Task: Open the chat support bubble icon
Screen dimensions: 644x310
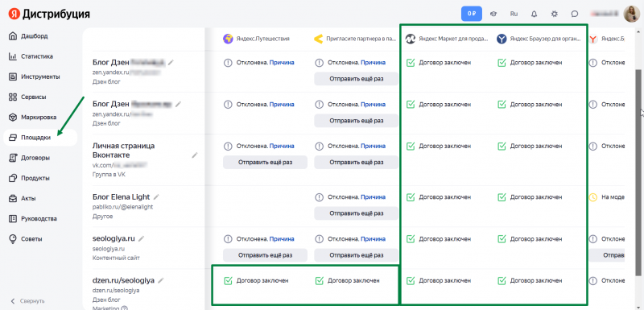Action: 575,14
